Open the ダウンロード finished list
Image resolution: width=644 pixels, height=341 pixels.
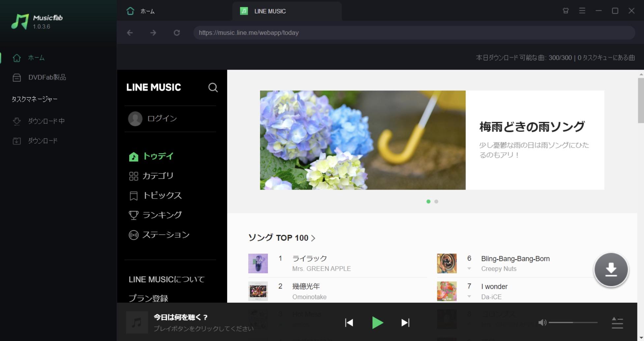pos(35,141)
